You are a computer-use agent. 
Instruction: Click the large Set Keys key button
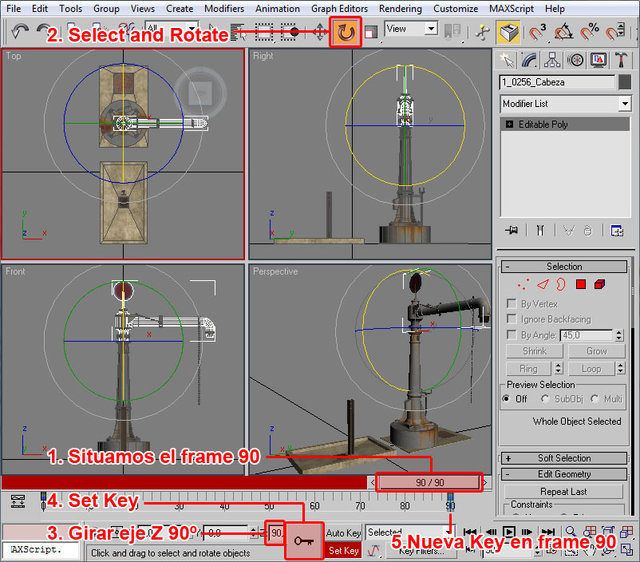[304, 541]
